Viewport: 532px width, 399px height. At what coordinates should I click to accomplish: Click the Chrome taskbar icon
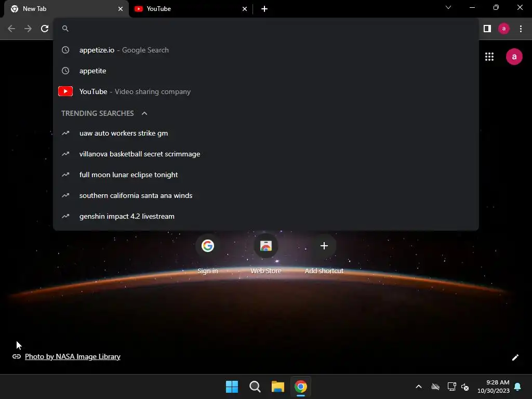301,387
